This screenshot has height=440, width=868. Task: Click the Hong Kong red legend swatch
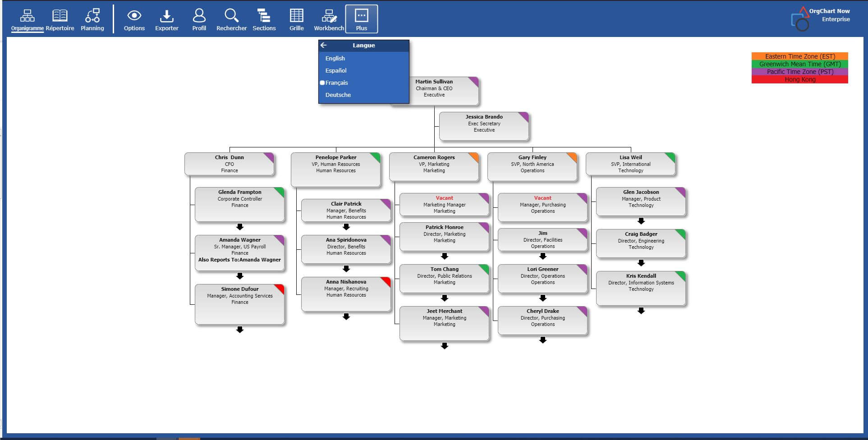tap(799, 80)
